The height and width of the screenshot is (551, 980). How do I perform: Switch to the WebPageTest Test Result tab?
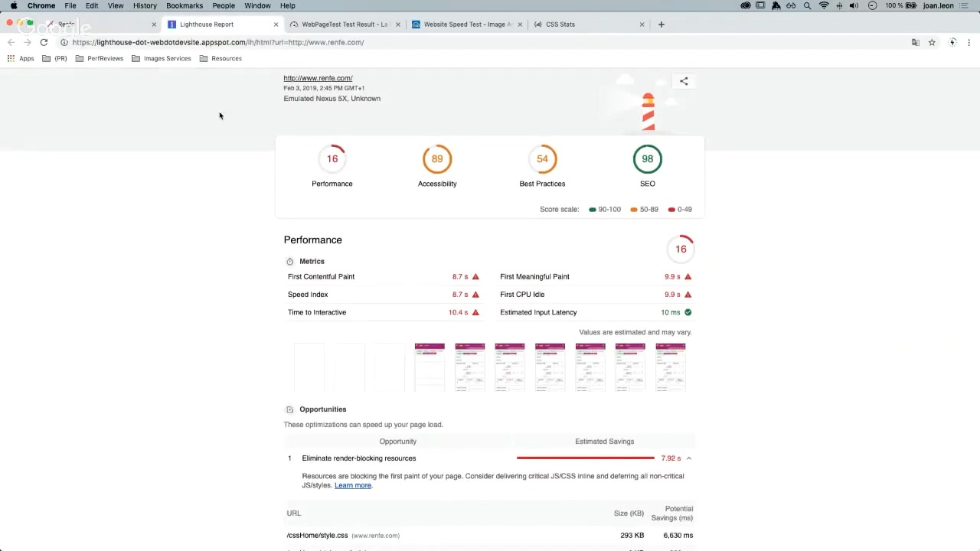(345, 24)
